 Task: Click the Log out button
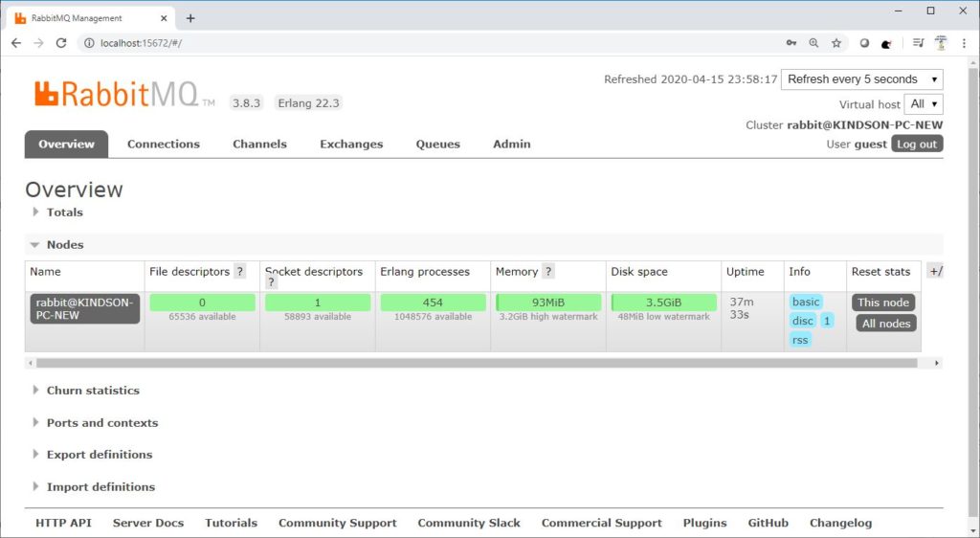(x=917, y=145)
